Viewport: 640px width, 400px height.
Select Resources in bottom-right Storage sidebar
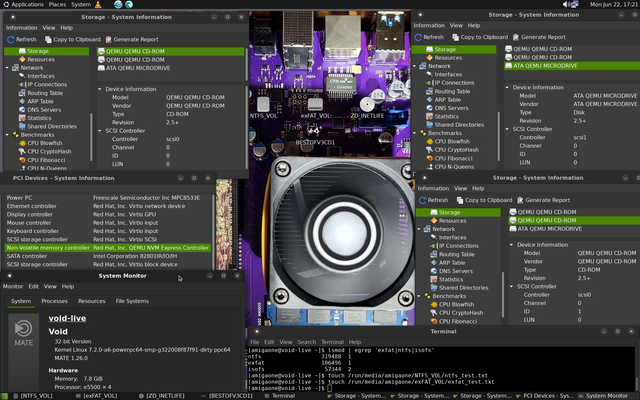452,221
